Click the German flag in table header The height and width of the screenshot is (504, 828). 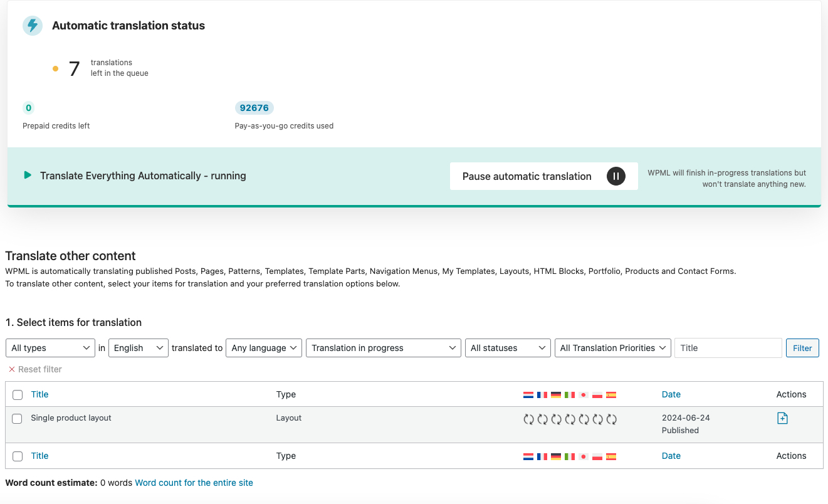(556, 395)
